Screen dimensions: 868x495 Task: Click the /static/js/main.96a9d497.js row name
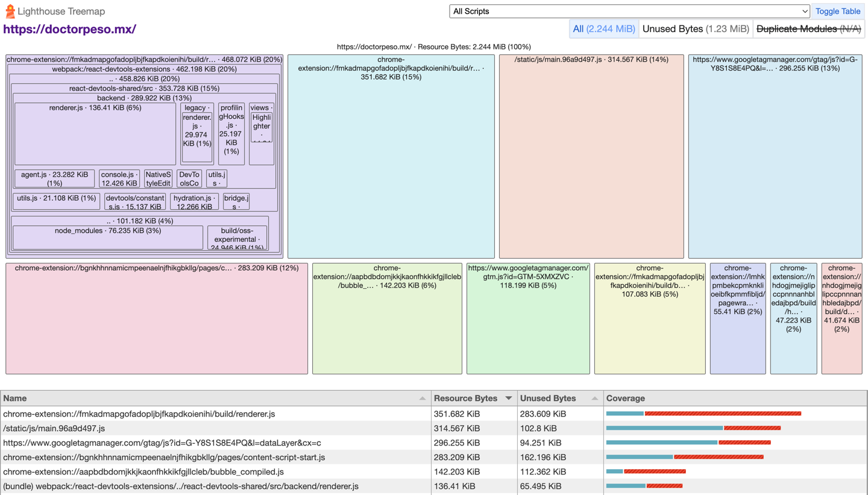(54, 429)
